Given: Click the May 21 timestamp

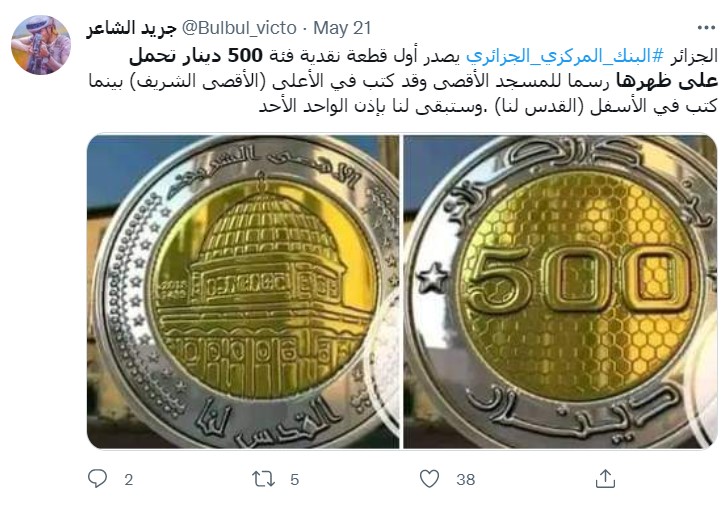Looking at the screenshot, I should [342, 28].
